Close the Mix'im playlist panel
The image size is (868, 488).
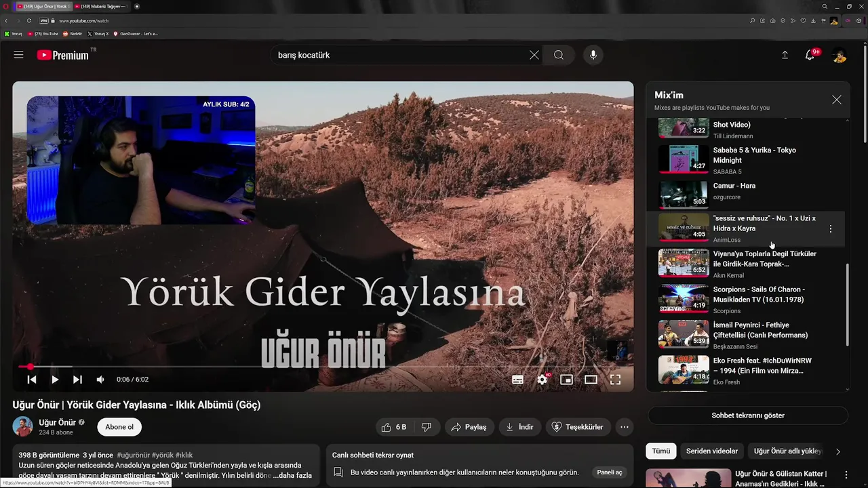point(837,100)
